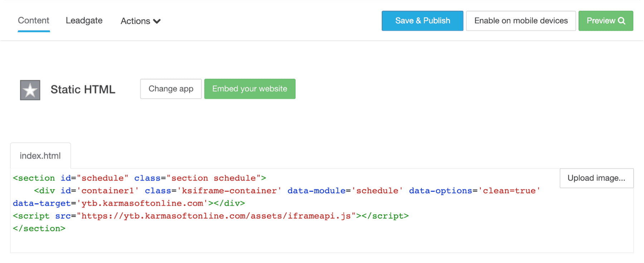This screenshot has width=644, height=263.
Task: Click the empty area below the code
Action: [x=286, y=243]
